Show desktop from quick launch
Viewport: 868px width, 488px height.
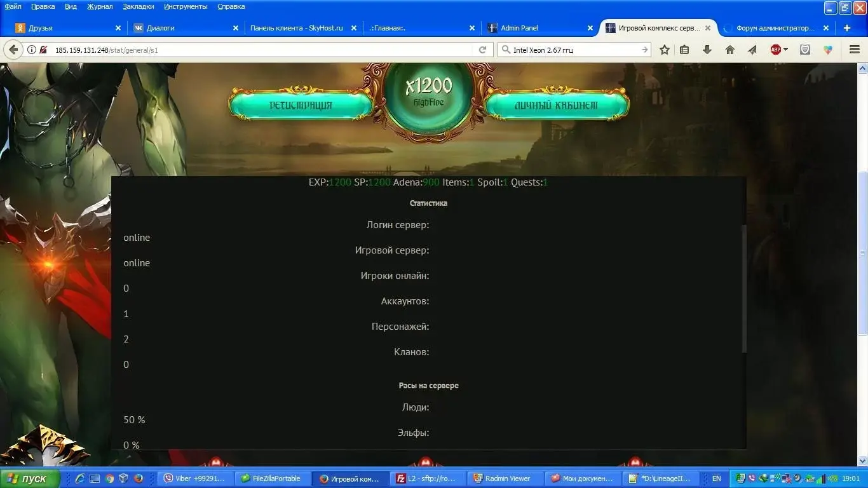pyautogui.click(x=95, y=478)
